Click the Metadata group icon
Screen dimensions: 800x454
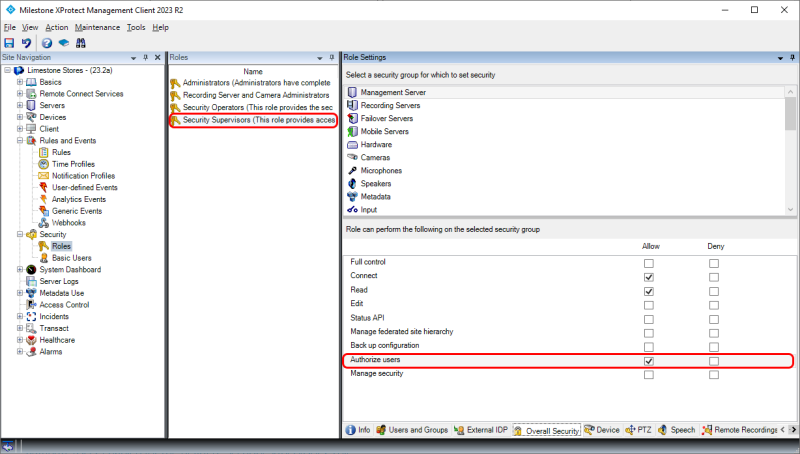pos(352,196)
